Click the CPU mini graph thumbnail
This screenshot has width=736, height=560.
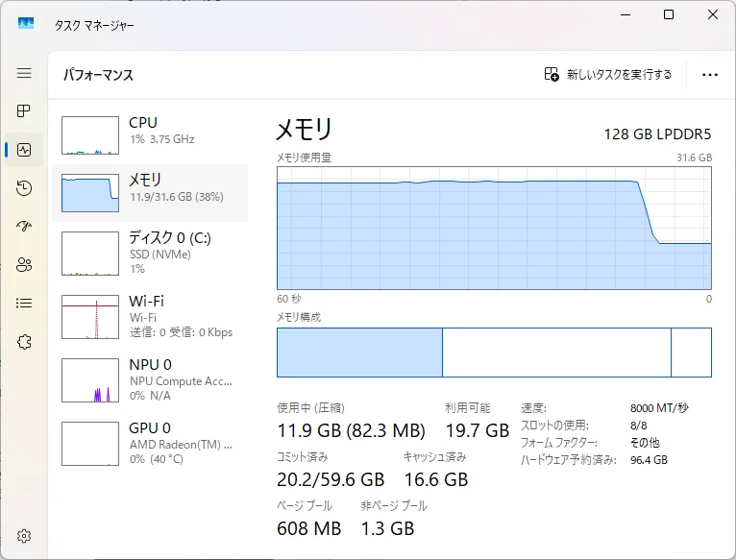pos(90,135)
